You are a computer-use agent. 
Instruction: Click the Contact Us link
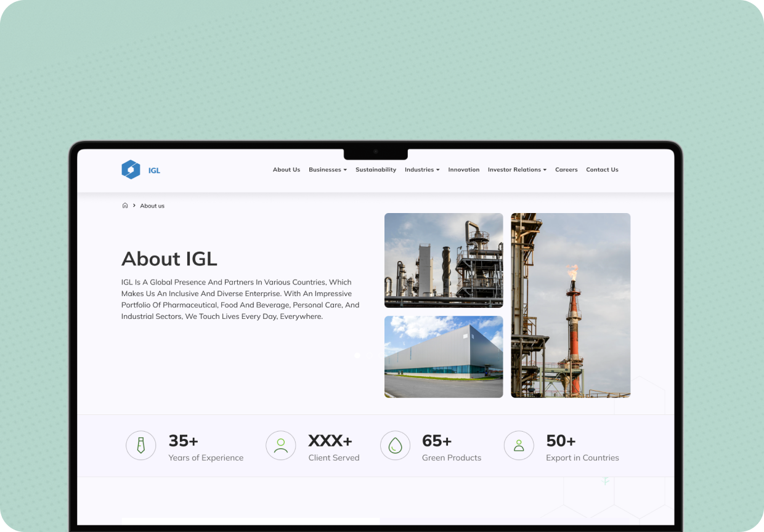tap(602, 170)
